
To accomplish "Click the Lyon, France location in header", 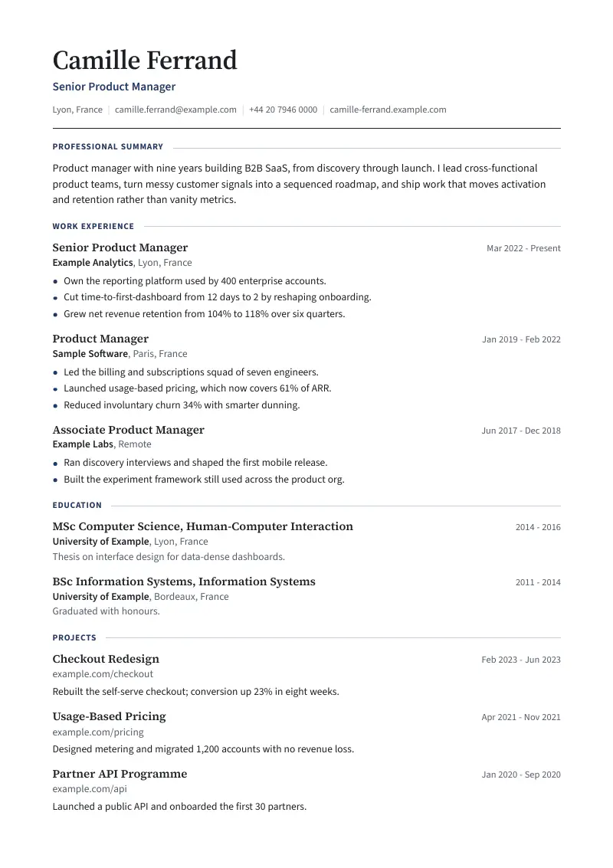I will pos(77,110).
